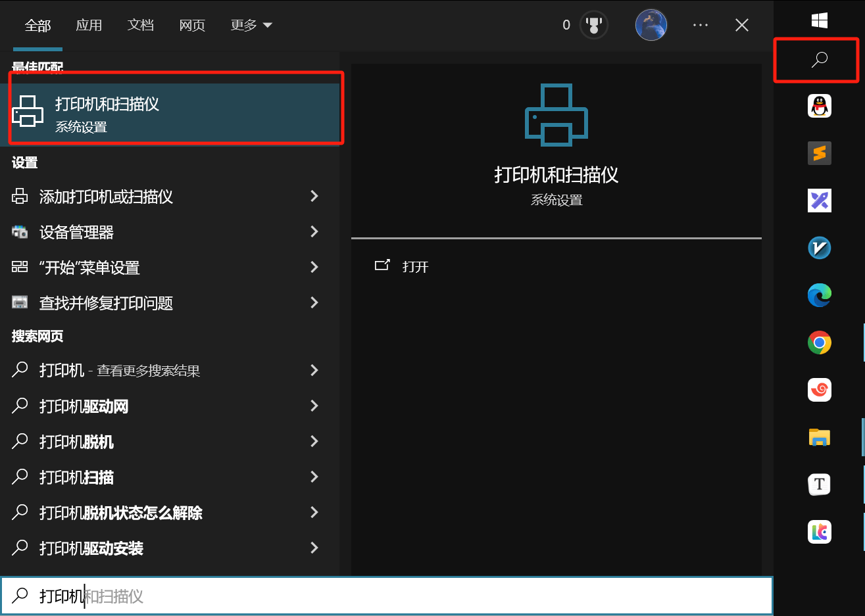Click the 设备管理器 icon
This screenshot has width=865, height=616.
click(20, 231)
